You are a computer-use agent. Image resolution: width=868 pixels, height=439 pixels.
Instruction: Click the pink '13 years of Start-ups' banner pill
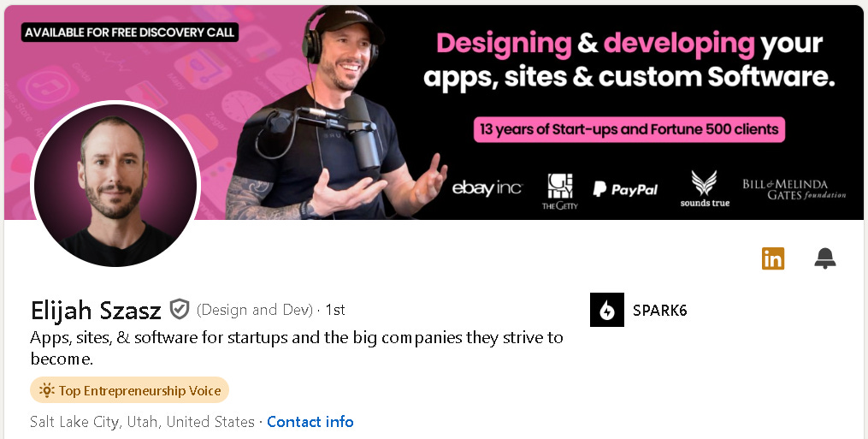point(629,130)
